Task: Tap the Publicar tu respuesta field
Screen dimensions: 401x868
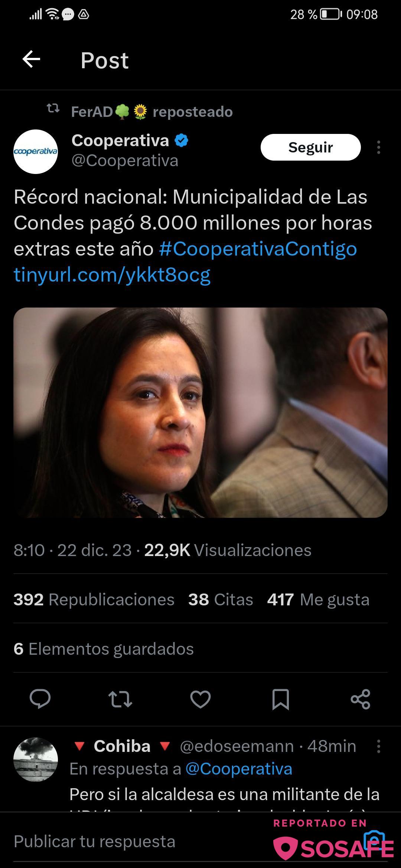Action: [141, 841]
